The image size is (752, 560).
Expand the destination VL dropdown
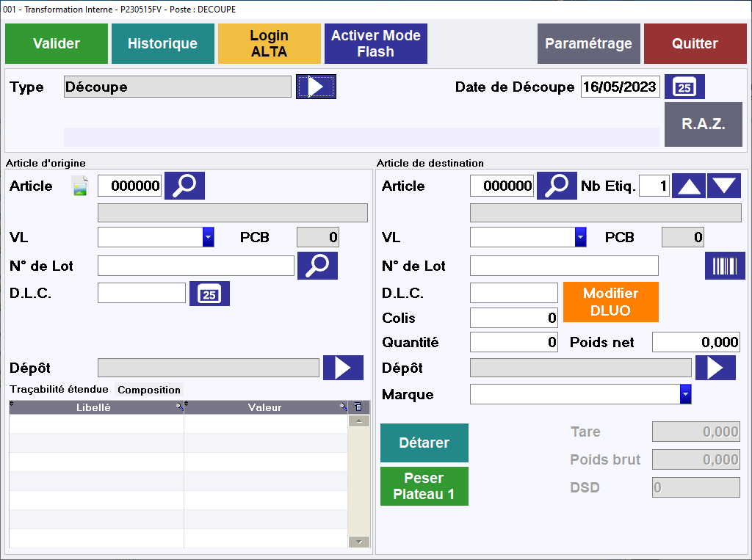(580, 237)
